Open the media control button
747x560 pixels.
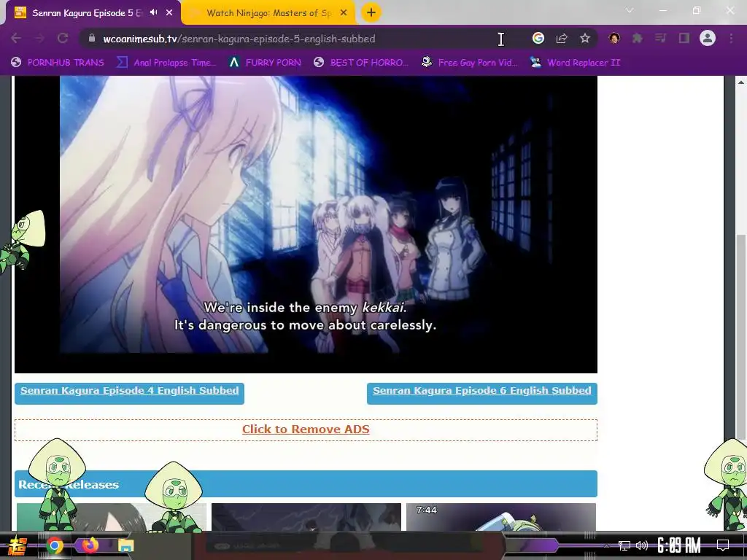(x=660, y=38)
